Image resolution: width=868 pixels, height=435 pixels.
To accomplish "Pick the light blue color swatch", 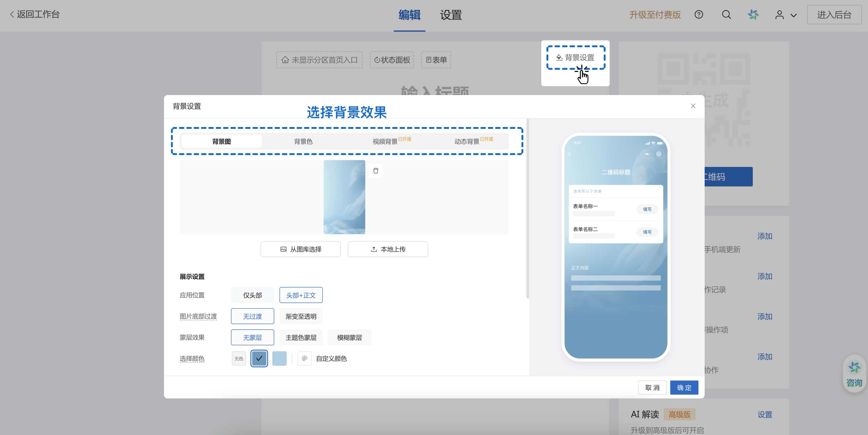I will click(x=279, y=358).
